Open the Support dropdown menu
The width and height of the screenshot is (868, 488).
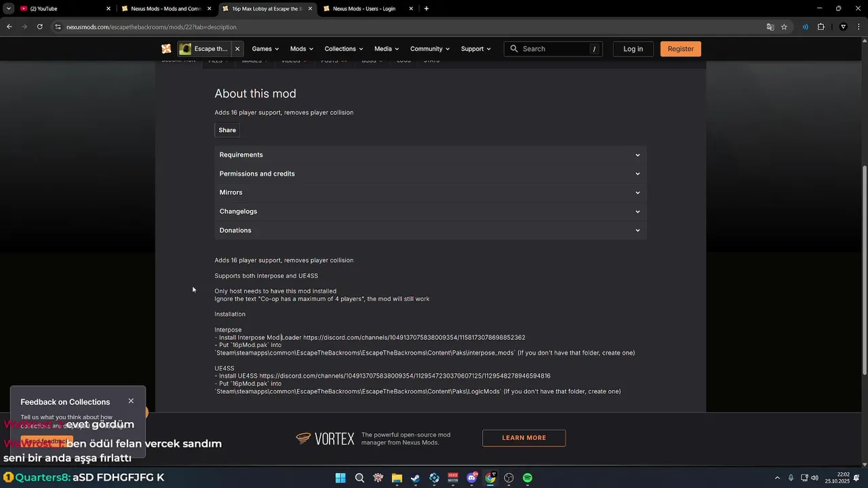(x=476, y=49)
